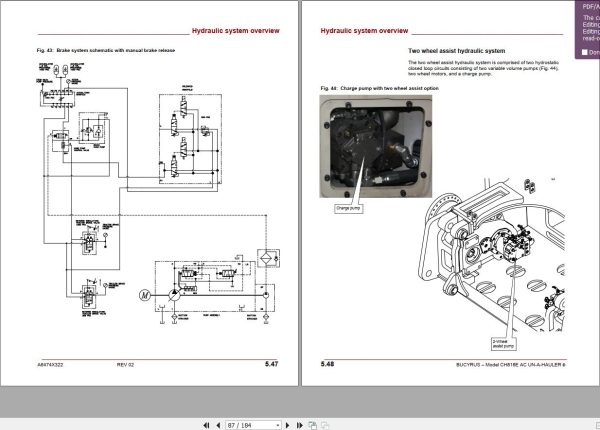The image size is (600, 430).
Task: Jump to the last page
Action: (300, 425)
